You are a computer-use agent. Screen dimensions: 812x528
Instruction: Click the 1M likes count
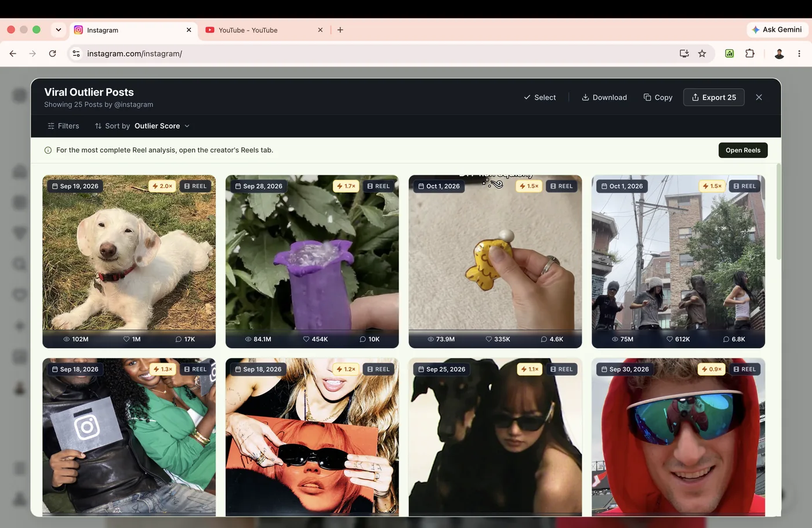[132, 339]
